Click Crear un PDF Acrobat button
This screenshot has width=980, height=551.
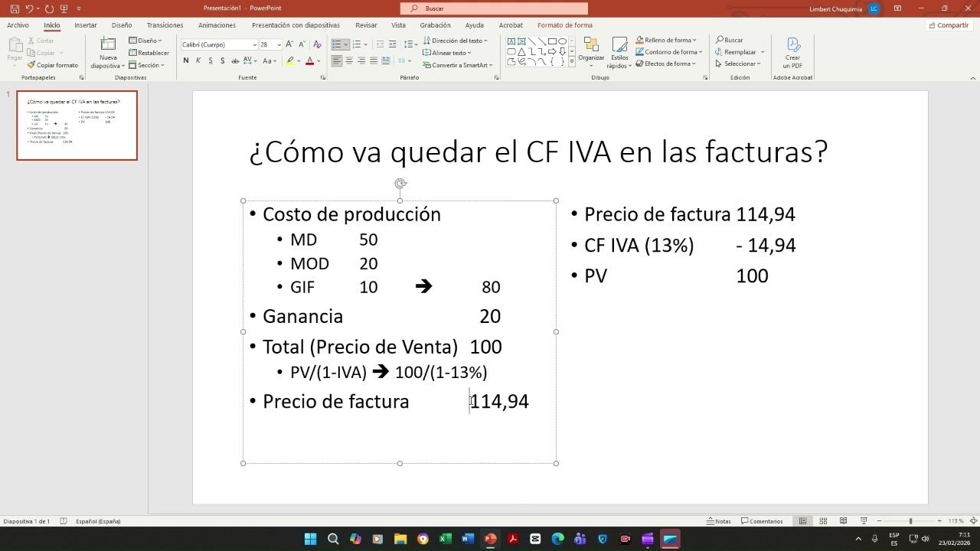click(x=792, y=52)
